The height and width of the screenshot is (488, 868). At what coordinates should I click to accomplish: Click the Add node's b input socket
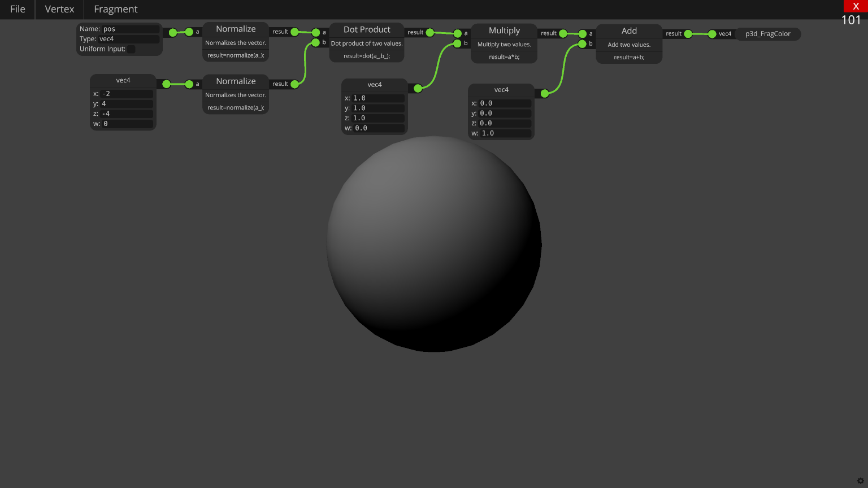coord(582,43)
